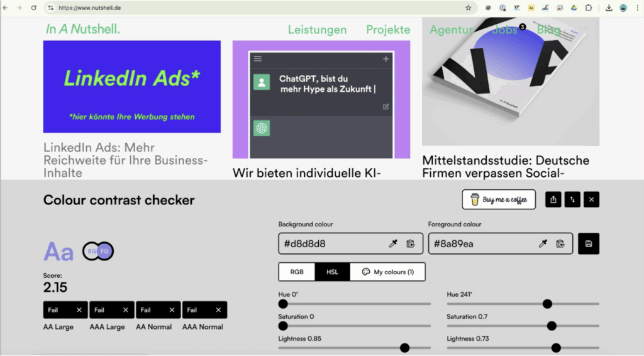
Task: Go forward in browser history
Action: tap(19, 8)
